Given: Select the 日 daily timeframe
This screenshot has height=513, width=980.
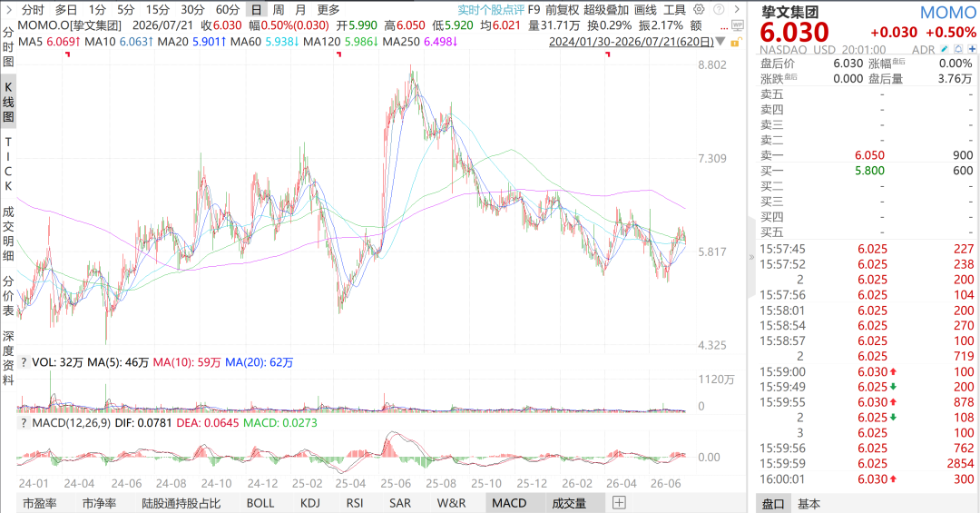Looking at the screenshot, I should [x=256, y=9].
